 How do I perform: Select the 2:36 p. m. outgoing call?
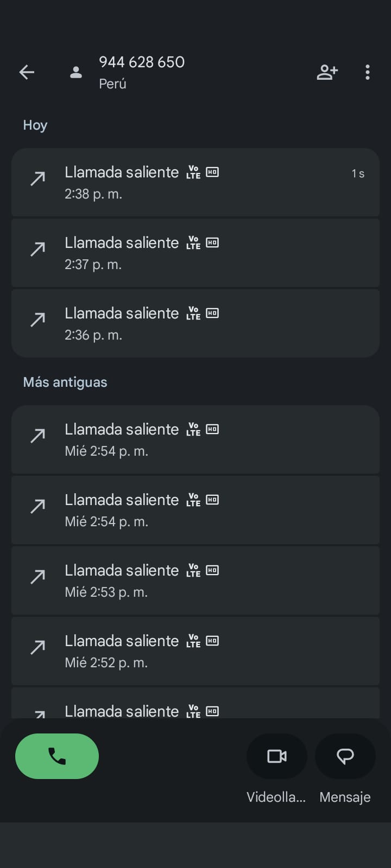tap(195, 323)
